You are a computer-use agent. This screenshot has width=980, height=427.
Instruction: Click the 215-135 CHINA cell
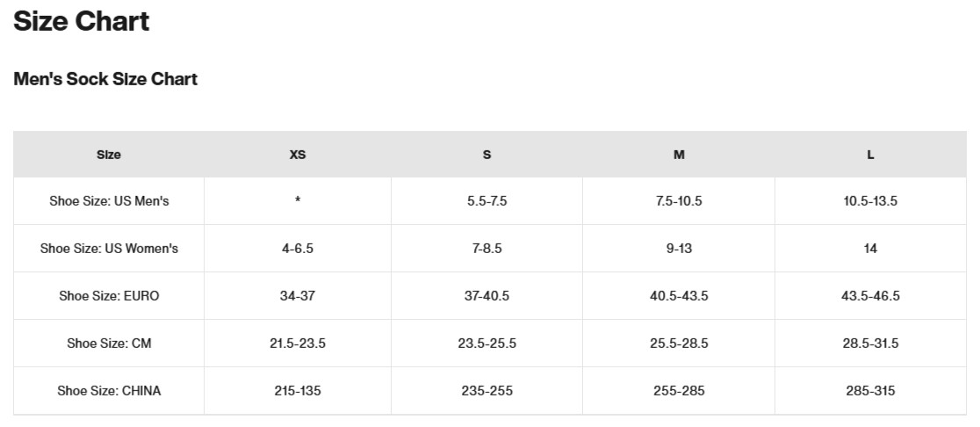298,391
